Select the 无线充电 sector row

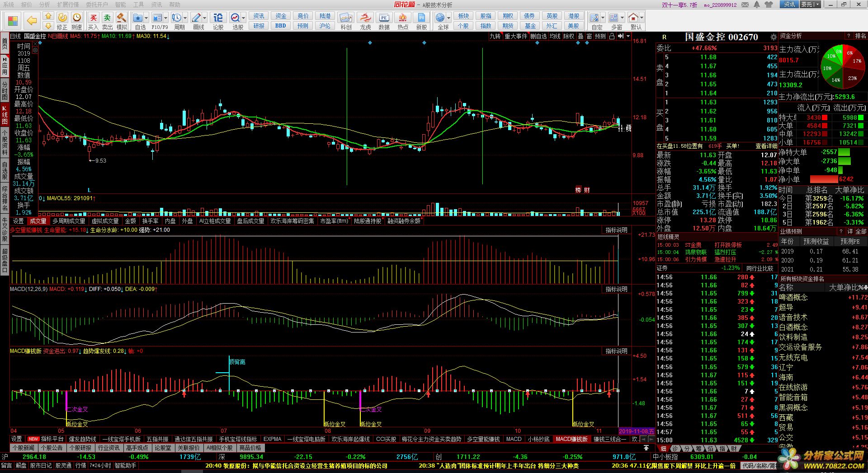coord(823,357)
